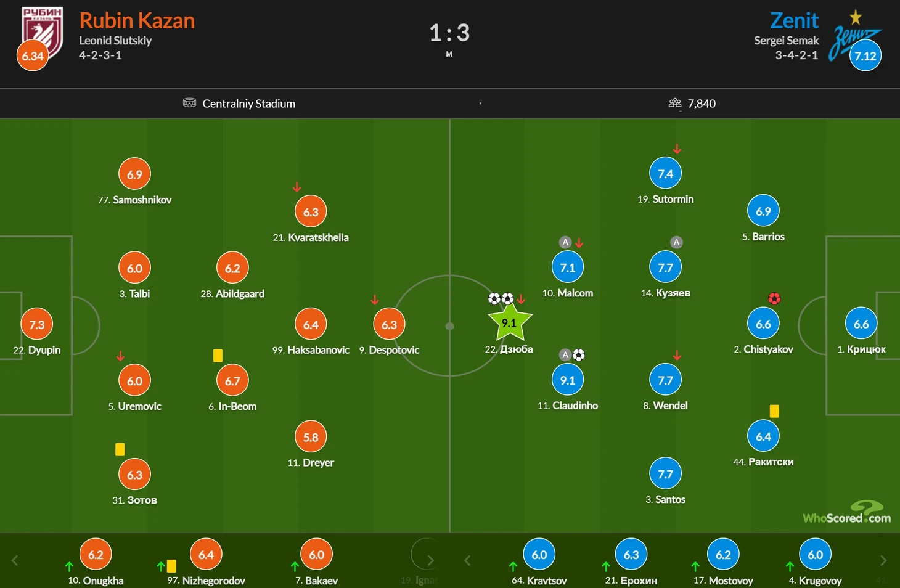The image size is (900, 588).
Task: Click the WhoScored.com logo
Action: tap(846, 512)
